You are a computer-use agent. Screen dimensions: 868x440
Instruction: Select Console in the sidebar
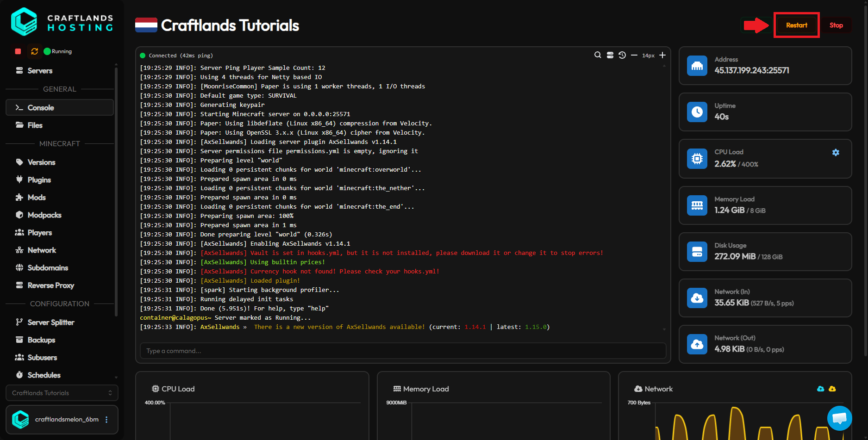[x=60, y=107]
